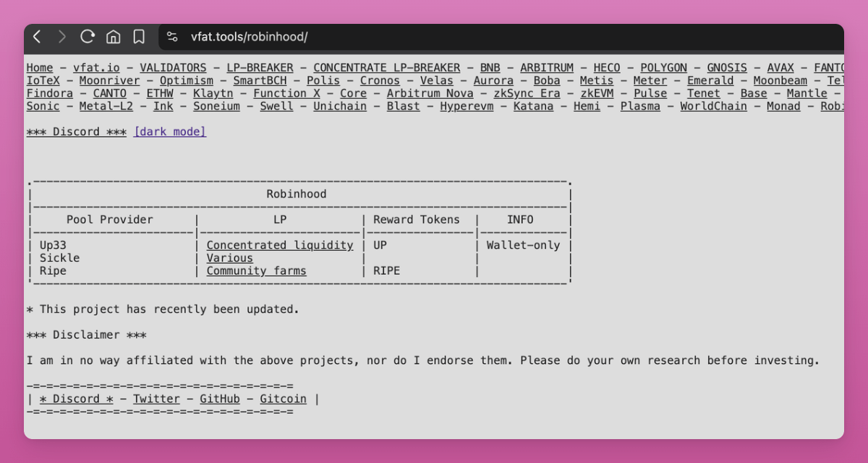Open the Emerald chain link

(710, 81)
